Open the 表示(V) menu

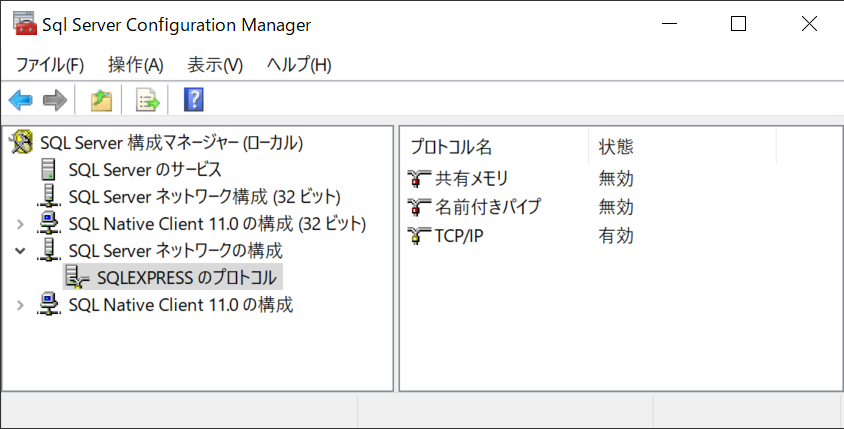[x=215, y=65]
